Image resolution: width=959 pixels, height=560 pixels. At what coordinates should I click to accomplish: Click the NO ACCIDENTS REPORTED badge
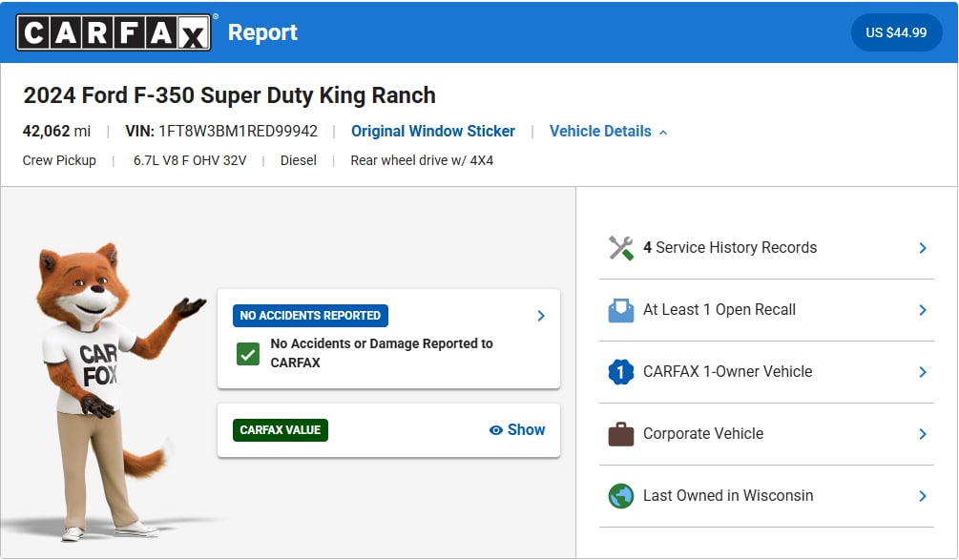pos(310,316)
